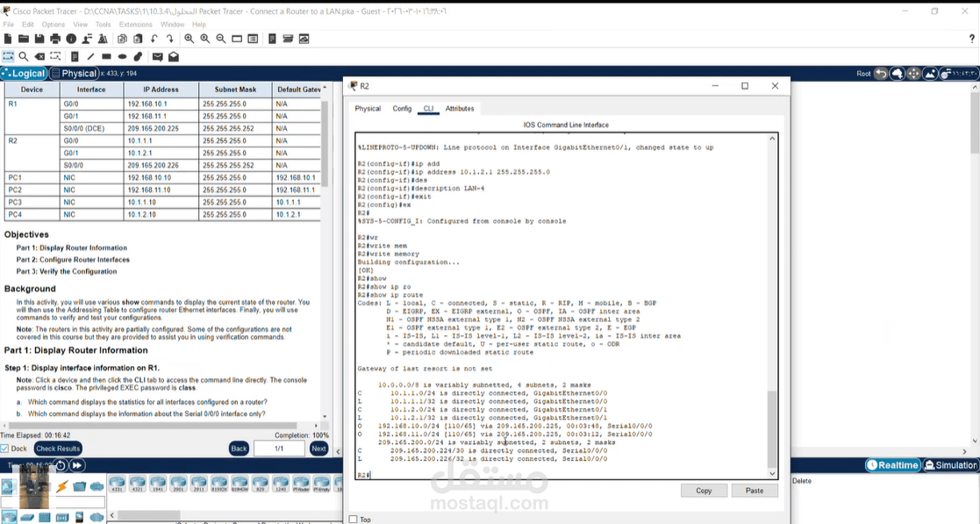
Task: Select the Delete tool icon
Action: tap(39, 56)
